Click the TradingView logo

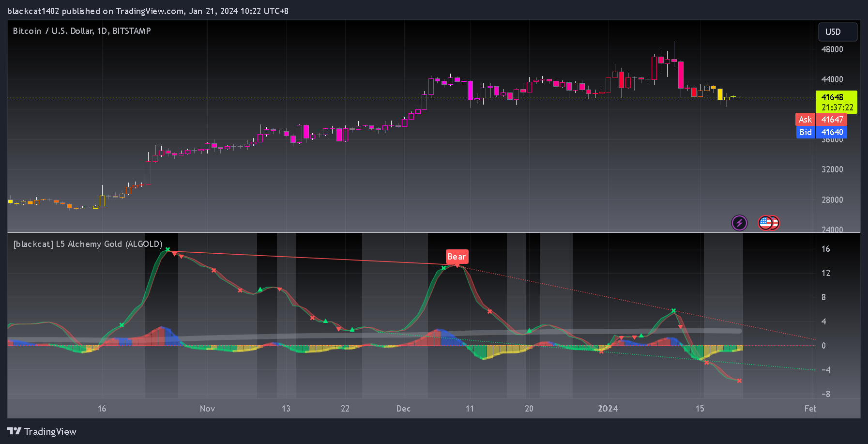click(x=42, y=431)
